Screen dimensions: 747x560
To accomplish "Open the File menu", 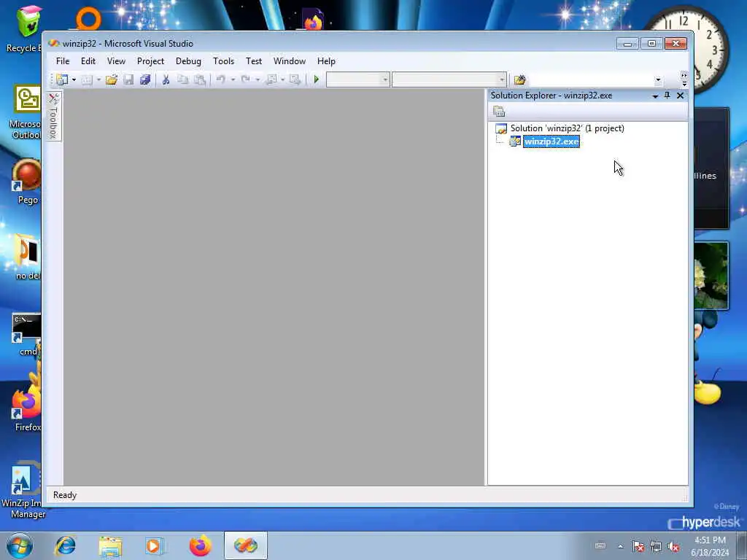I will (x=63, y=61).
